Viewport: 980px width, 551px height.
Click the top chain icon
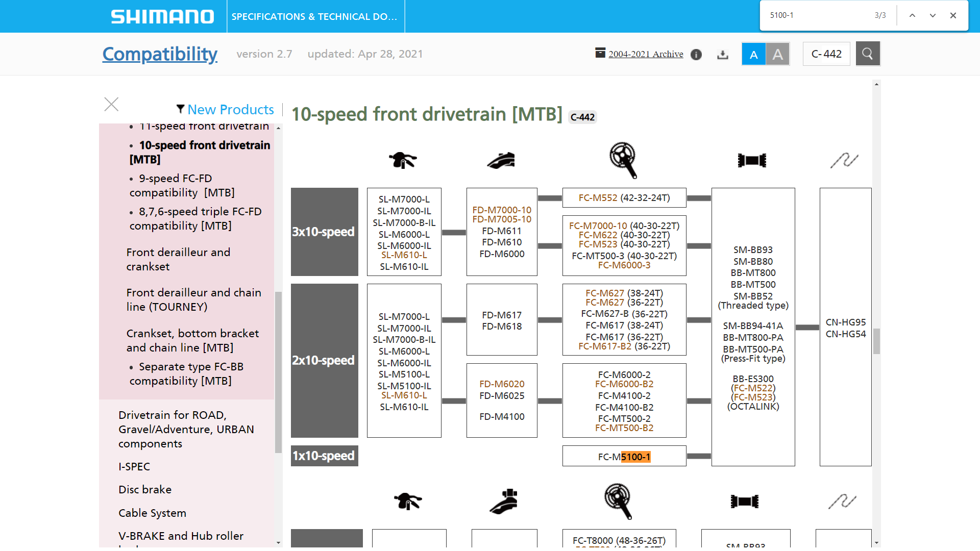(x=844, y=160)
